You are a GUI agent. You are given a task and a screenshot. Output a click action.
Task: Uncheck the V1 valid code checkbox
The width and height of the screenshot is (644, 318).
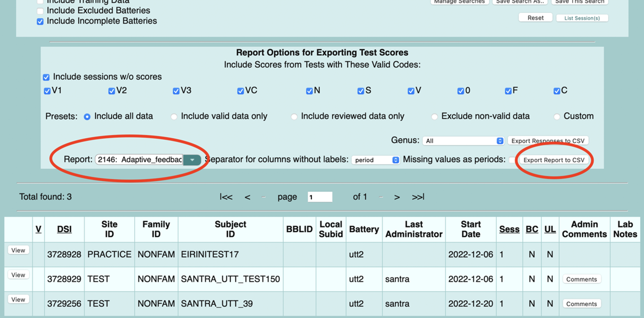pos(47,91)
